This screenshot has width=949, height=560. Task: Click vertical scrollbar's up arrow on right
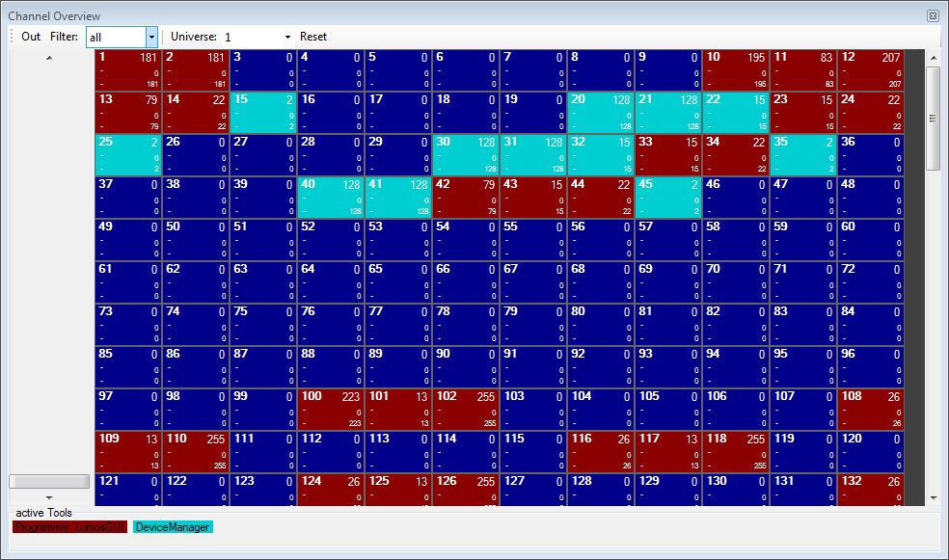933,59
